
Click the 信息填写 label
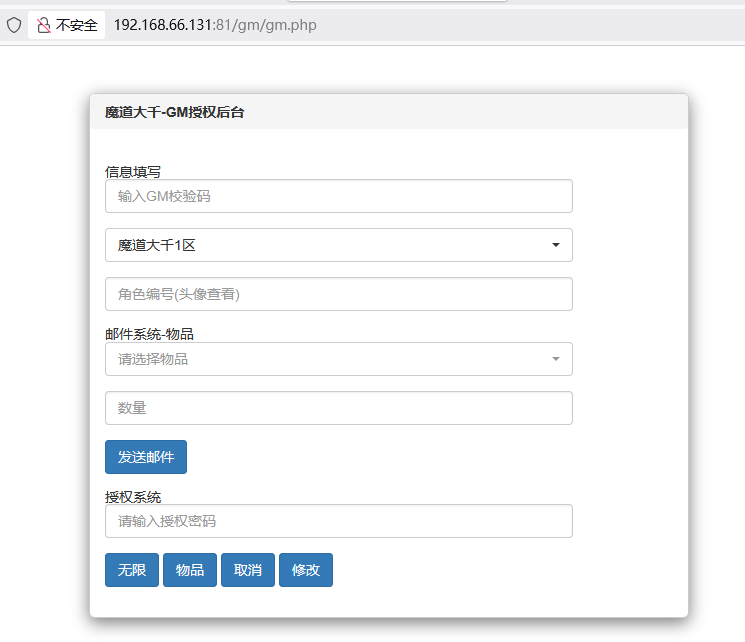coord(133,172)
